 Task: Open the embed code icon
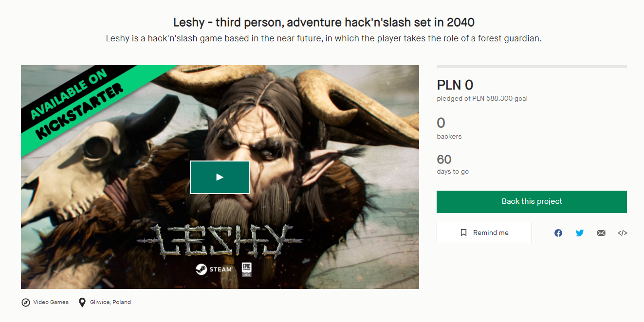coord(622,233)
